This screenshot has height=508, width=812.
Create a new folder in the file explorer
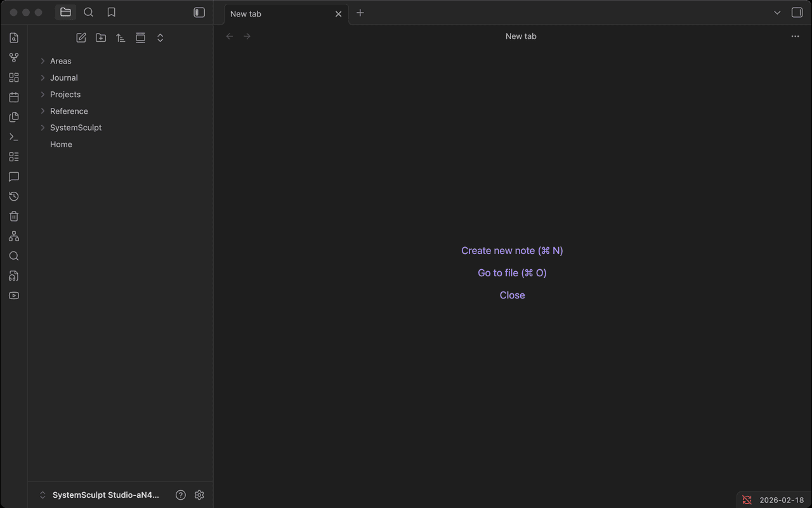pyautogui.click(x=100, y=37)
